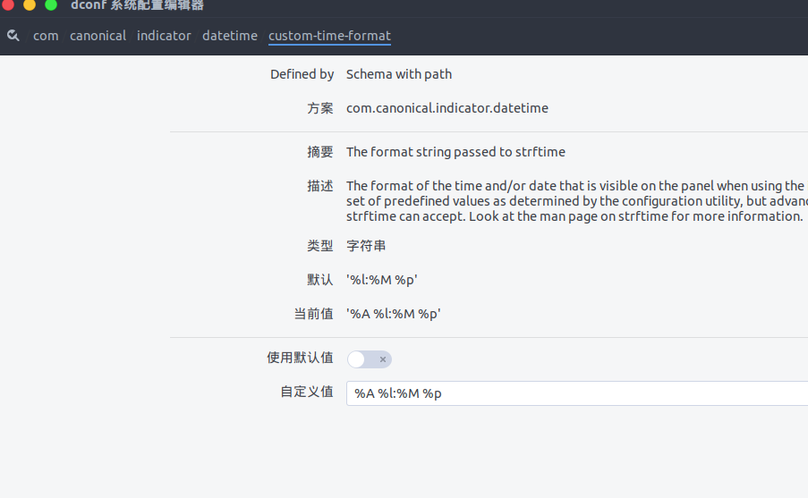Screen dimensions: 808x498
Task: Open the search icon in the header bar
Action: (x=13, y=36)
